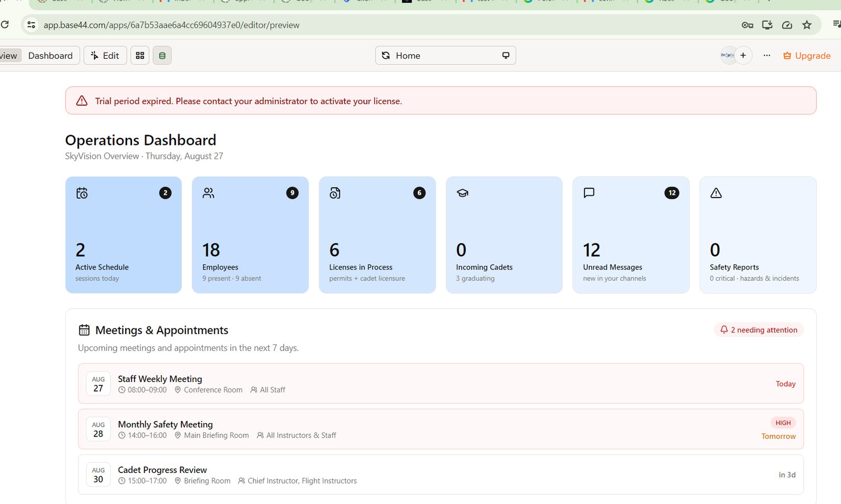Viewport: 841px width, 504px height.
Task: Bookmark this page with the star icon
Action: pyautogui.click(x=807, y=25)
